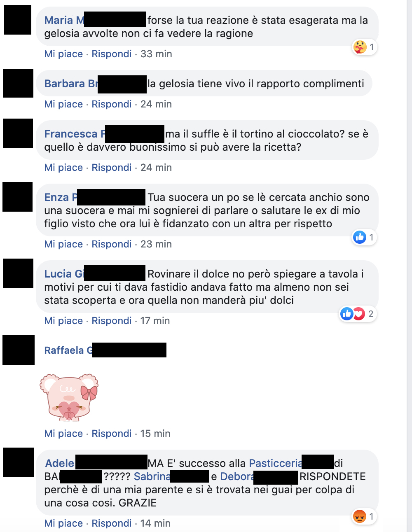Screen dimensions: 412x532
Task: Reply to Barbara's comment via Rispondi
Action: click(x=112, y=104)
